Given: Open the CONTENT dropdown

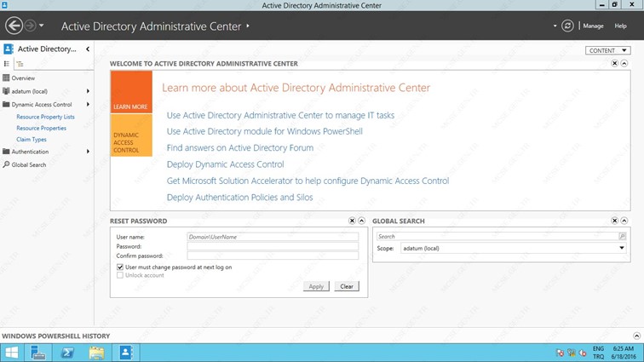Looking at the screenshot, I should [607, 50].
